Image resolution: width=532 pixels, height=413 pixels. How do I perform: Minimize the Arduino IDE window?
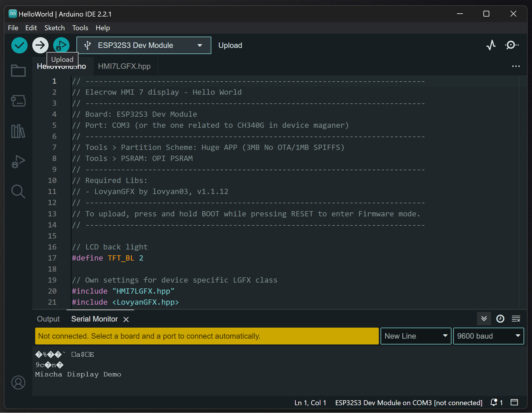[x=460, y=14]
